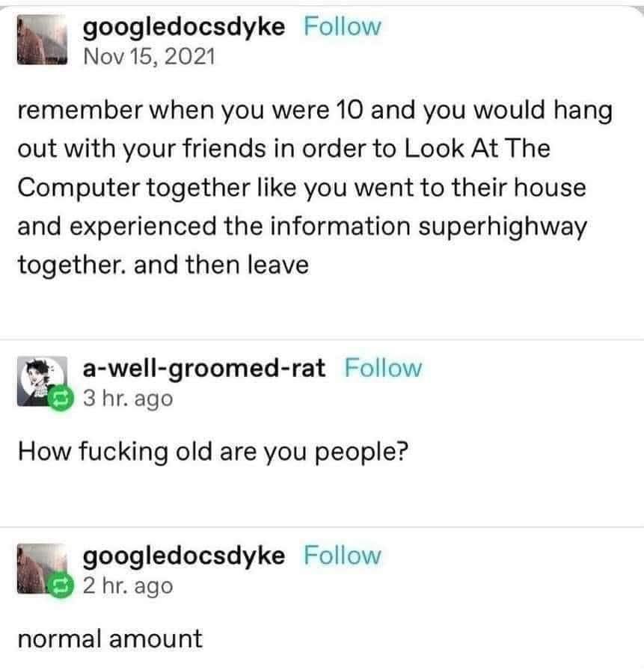This screenshot has height=670, width=644.
Task: Open googledocsdyke's avatar on the Nov 15 post
Action: [42, 40]
